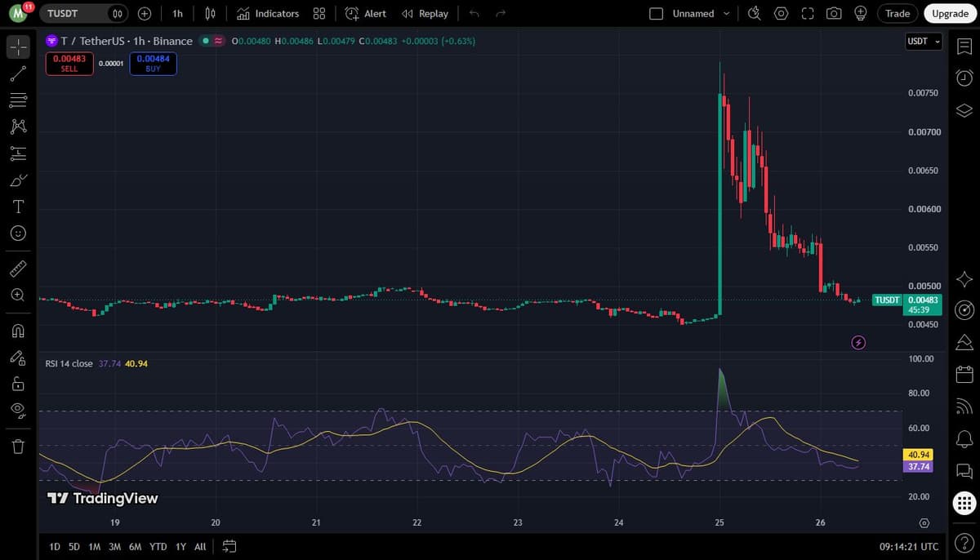Open the chats speech bubble icon
Screen dimensions: 980x560
(x=964, y=471)
